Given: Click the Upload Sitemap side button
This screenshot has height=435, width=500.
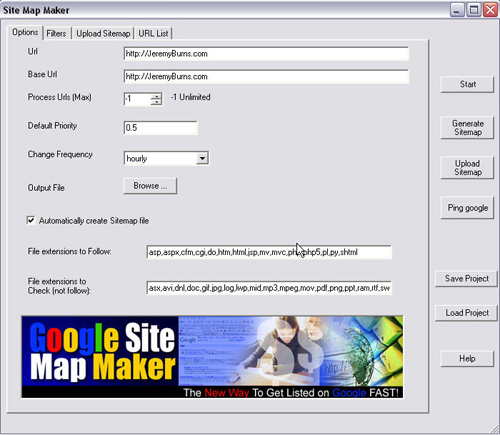Looking at the screenshot, I should (x=467, y=168).
